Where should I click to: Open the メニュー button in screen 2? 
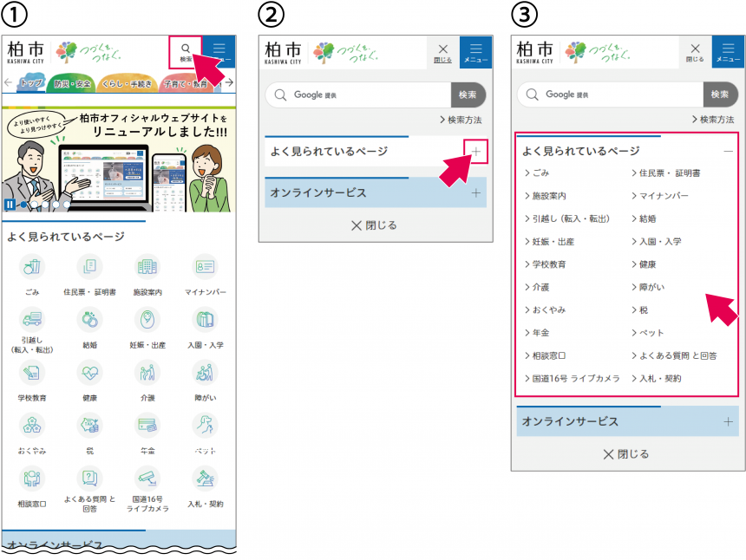475,52
